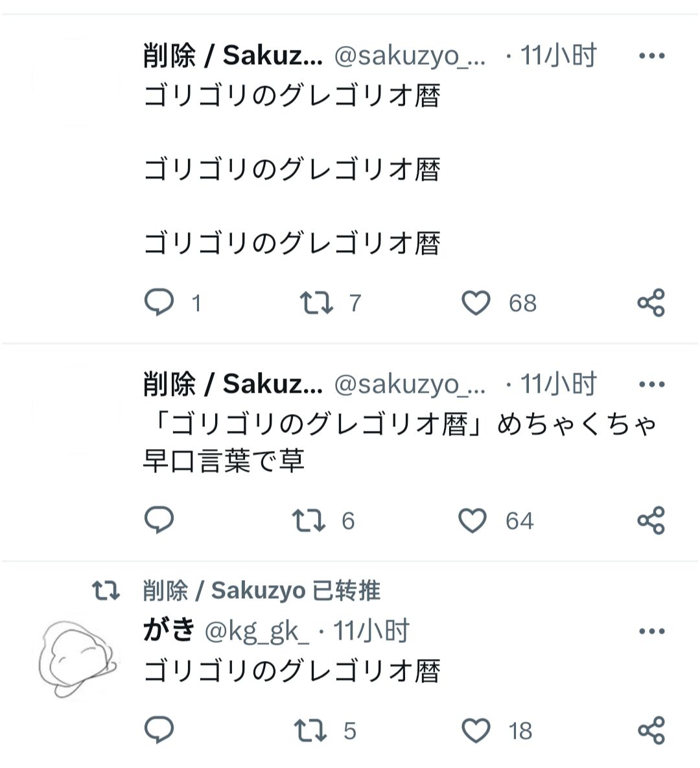
Task: Open the tweet text about 早口言葉で草
Action: (389, 443)
